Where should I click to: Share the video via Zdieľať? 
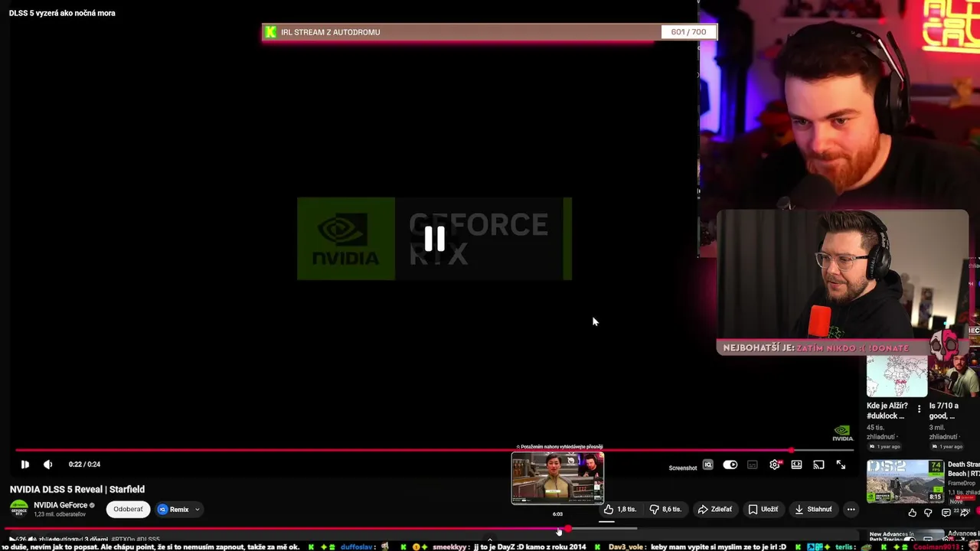coord(715,510)
